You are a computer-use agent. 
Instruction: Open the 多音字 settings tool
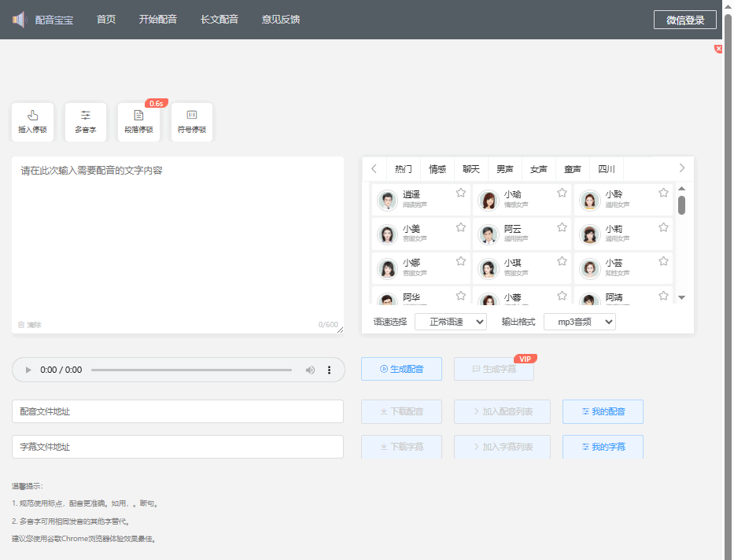pos(86,116)
